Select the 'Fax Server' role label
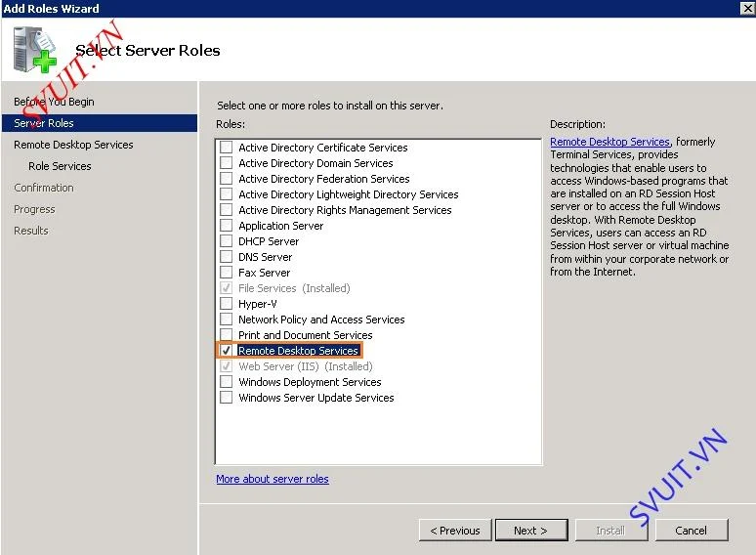This screenshot has height=555, width=756. coord(265,273)
